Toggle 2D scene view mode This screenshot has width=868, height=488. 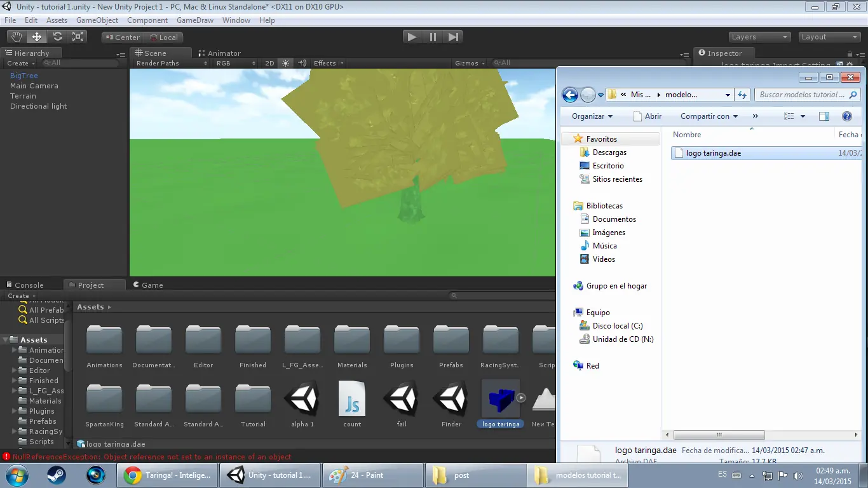[269, 63]
